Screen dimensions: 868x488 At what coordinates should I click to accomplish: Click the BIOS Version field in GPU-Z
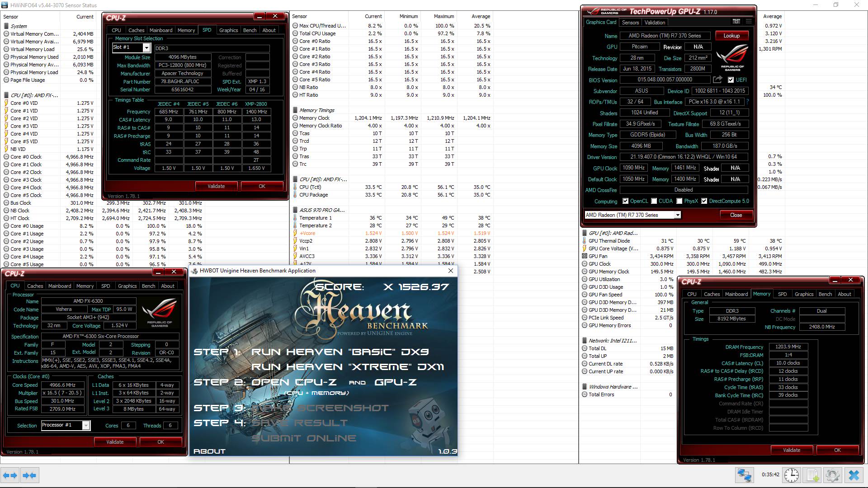665,80
